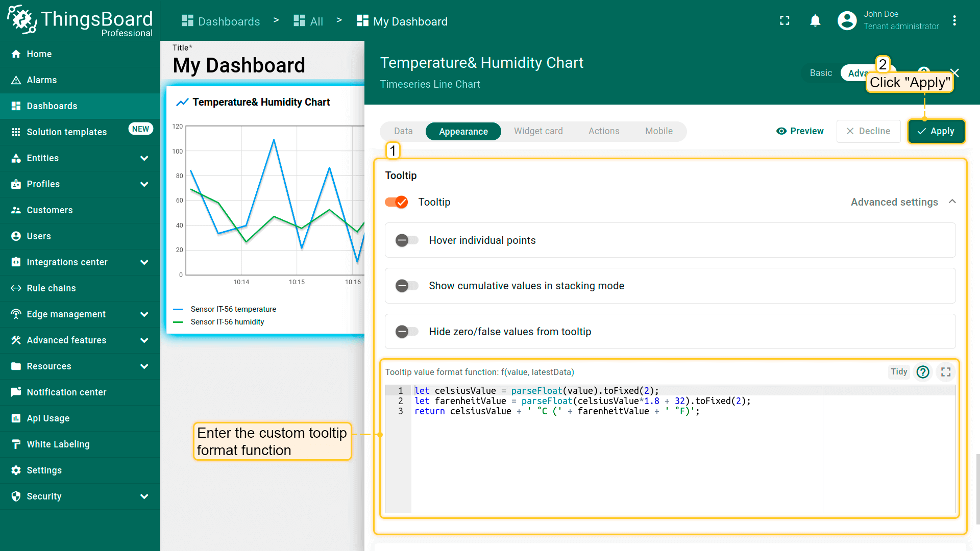Collapse the Advanced settings section

(x=952, y=202)
